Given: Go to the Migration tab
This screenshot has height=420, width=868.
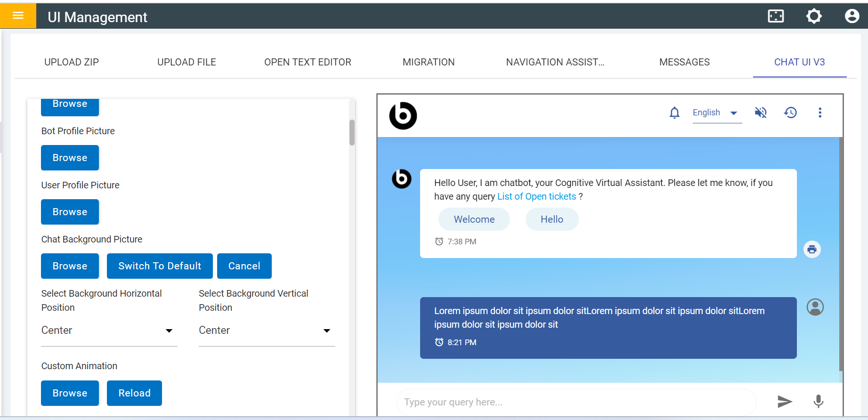Looking at the screenshot, I should click(x=429, y=62).
